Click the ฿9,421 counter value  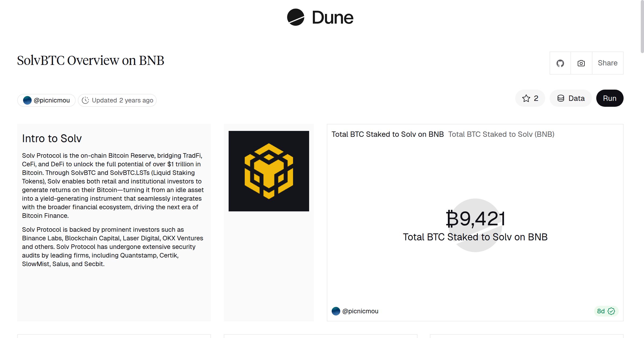point(475,218)
